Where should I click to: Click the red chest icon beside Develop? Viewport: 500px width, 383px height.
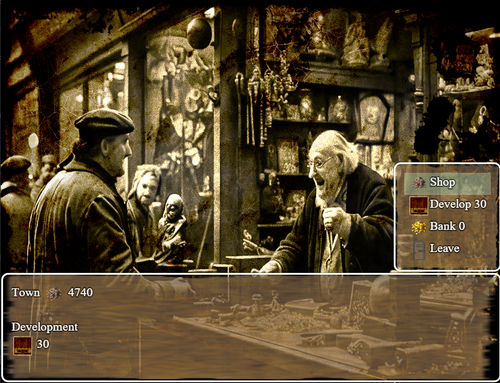pos(418,205)
